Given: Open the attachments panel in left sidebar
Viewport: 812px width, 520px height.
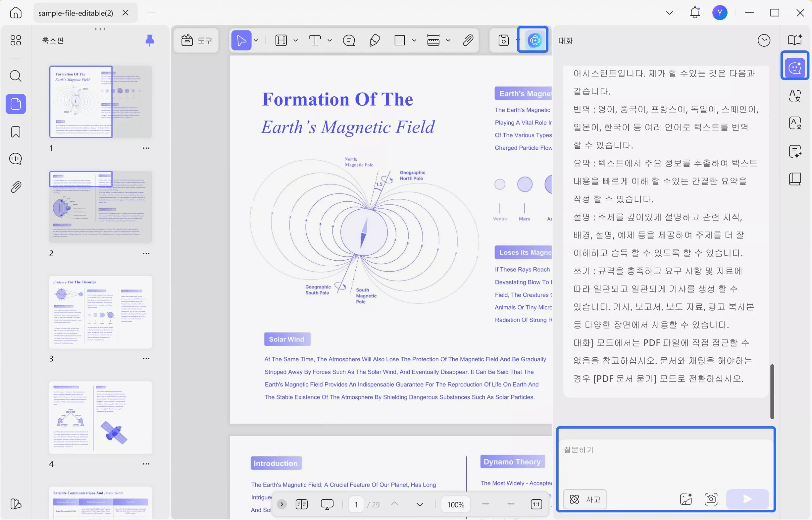Looking at the screenshot, I should pos(16,187).
